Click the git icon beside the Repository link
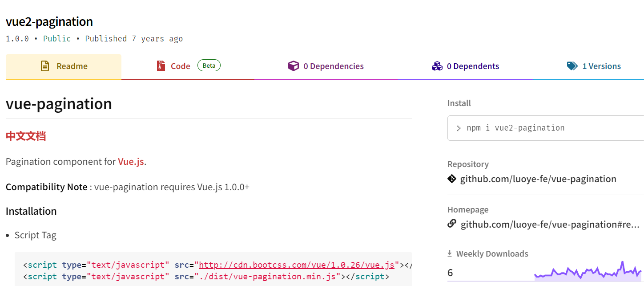644x286 pixels. click(x=452, y=179)
